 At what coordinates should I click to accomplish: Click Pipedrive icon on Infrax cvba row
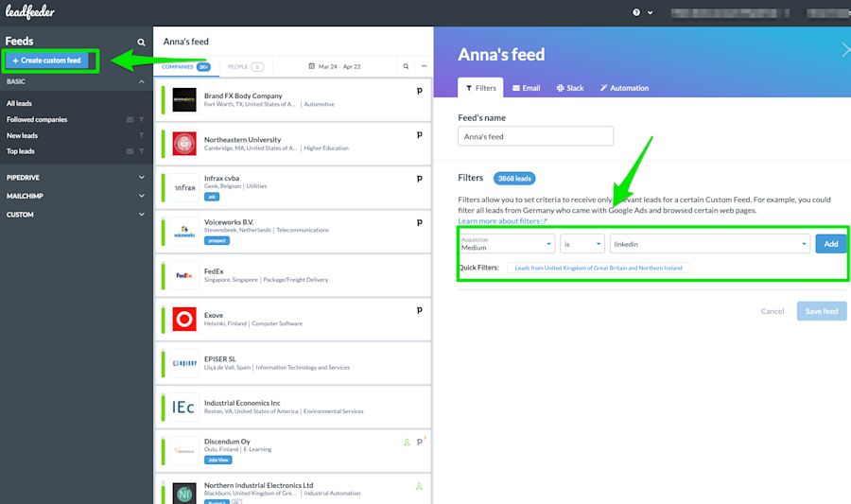click(420, 179)
